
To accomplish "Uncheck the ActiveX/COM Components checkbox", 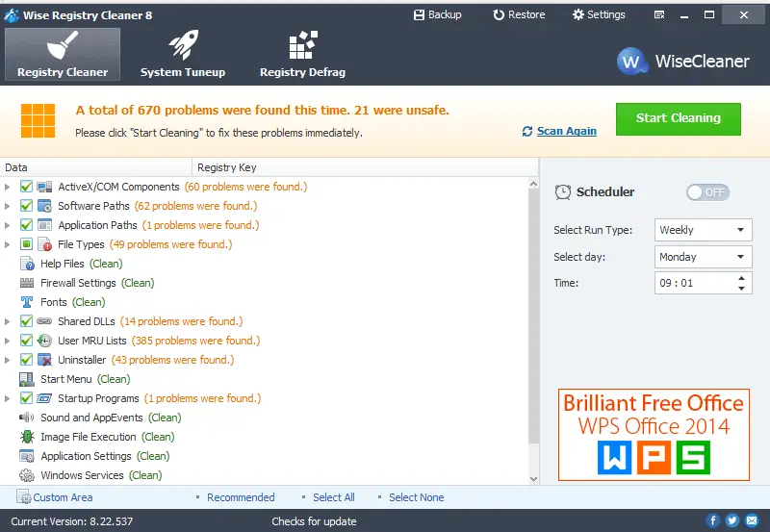I will point(27,187).
